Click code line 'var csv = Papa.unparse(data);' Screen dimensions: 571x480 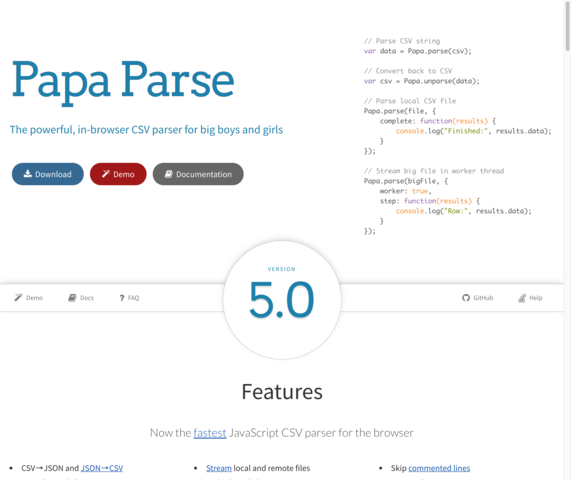point(422,81)
